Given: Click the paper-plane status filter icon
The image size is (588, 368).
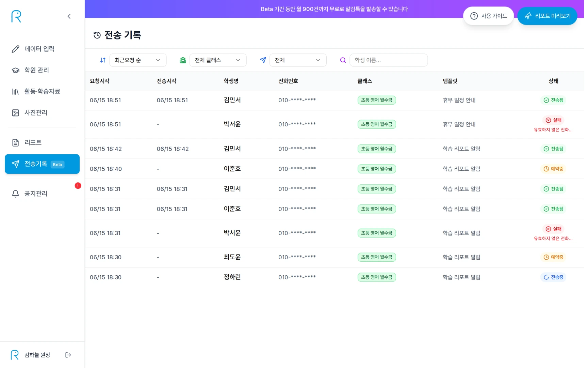Looking at the screenshot, I should point(263,60).
